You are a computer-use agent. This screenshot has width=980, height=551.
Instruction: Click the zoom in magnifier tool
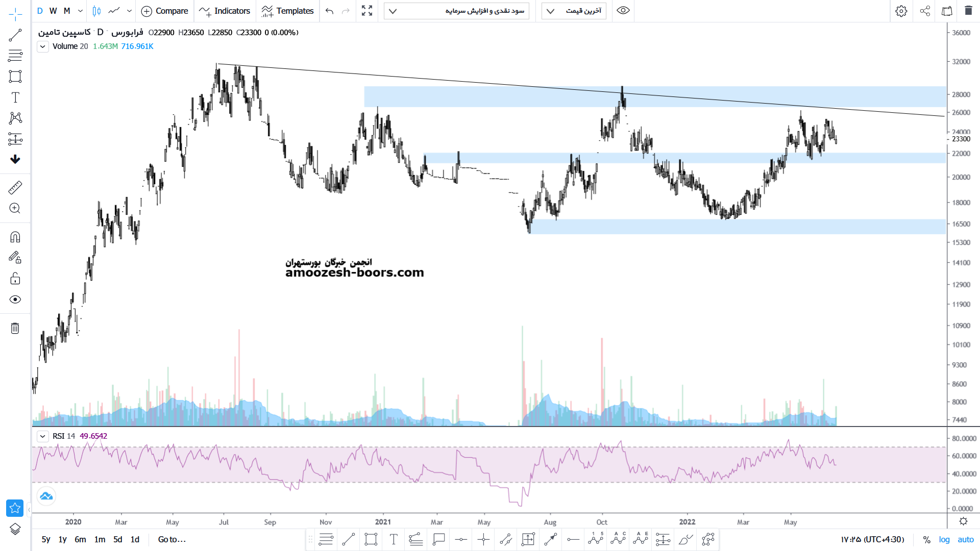15,208
